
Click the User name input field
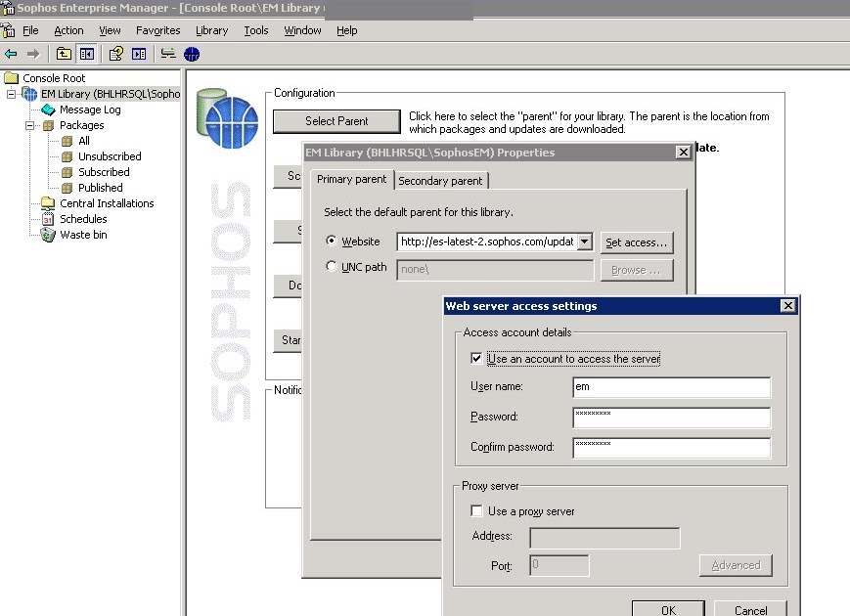point(671,387)
